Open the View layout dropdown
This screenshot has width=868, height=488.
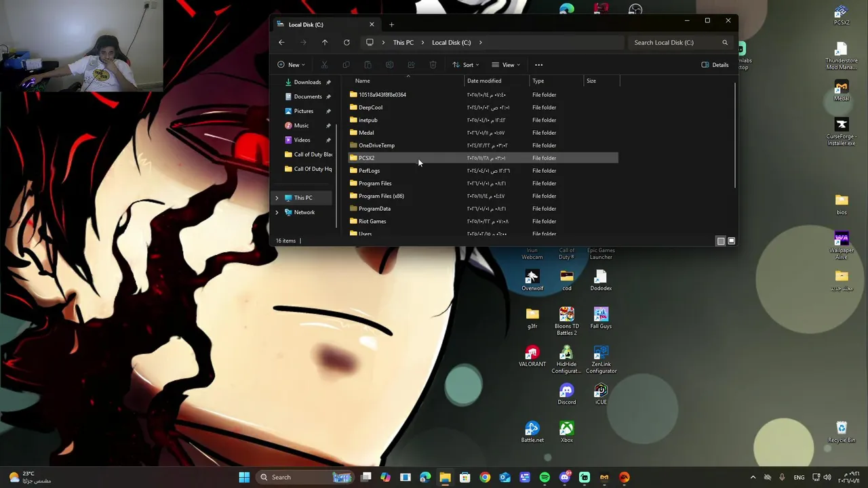point(506,65)
